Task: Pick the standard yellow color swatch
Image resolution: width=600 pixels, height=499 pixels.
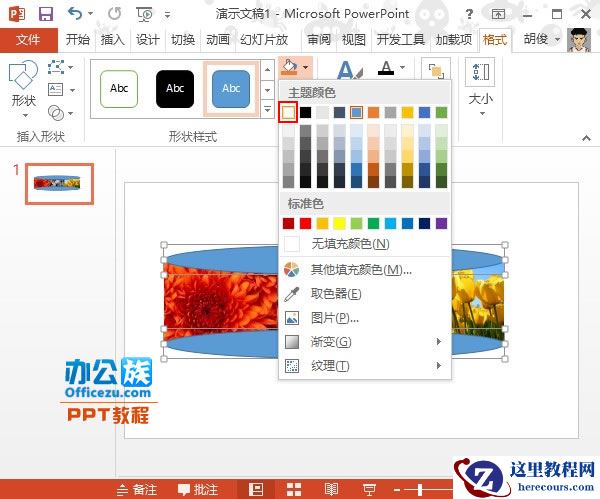Action: point(339,223)
